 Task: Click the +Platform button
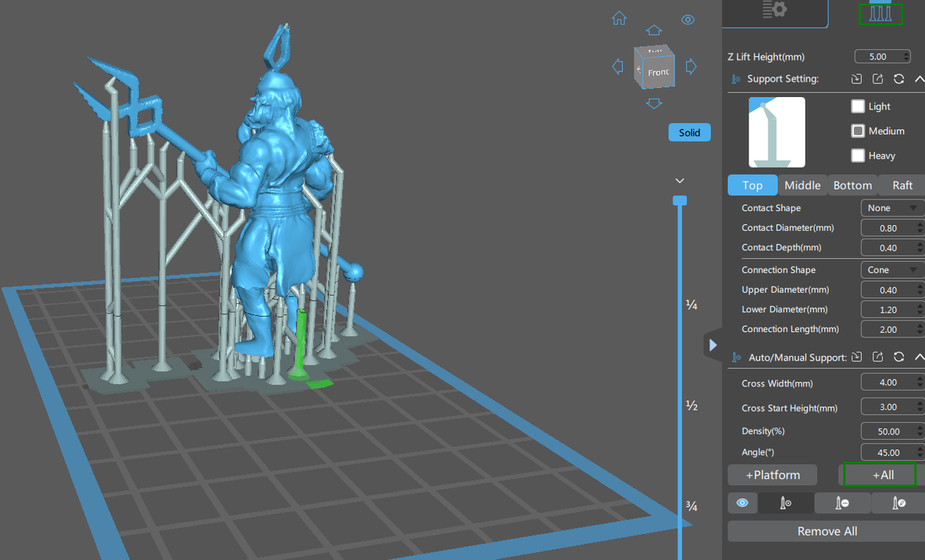point(772,474)
